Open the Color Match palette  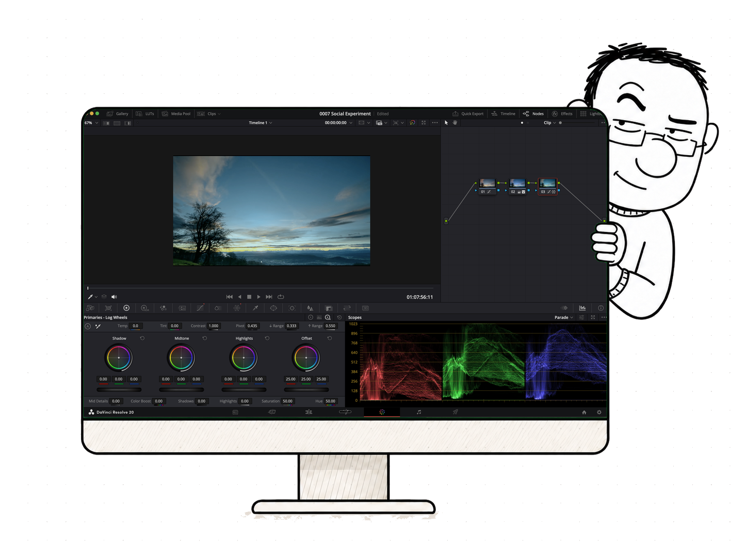coord(108,308)
